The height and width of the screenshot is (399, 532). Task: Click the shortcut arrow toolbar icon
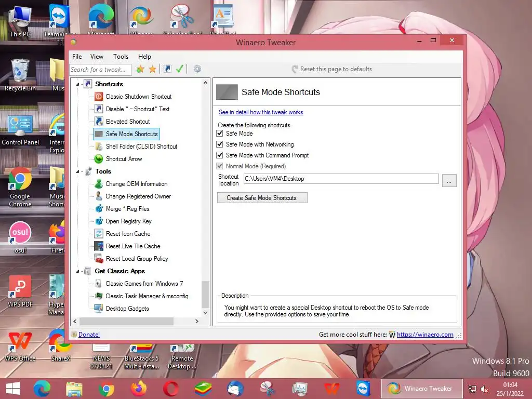pos(167,69)
